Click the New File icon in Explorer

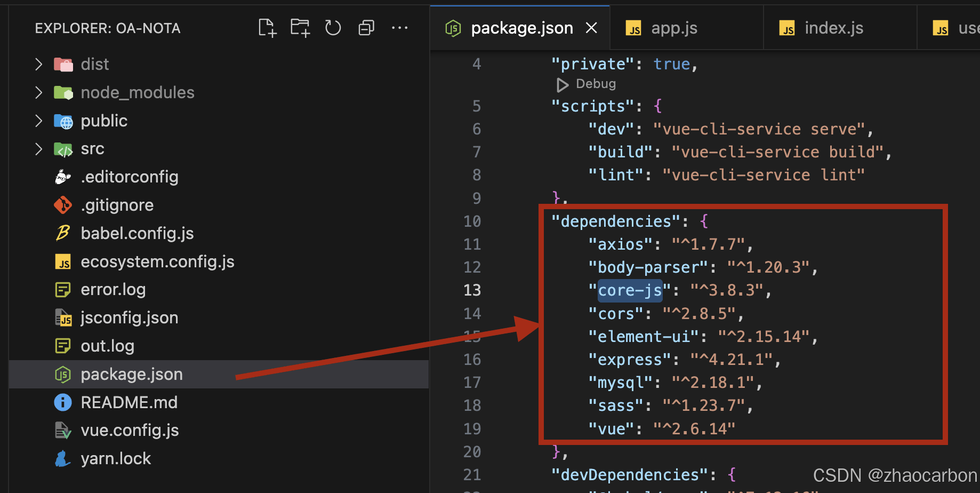pyautogui.click(x=267, y=28)
